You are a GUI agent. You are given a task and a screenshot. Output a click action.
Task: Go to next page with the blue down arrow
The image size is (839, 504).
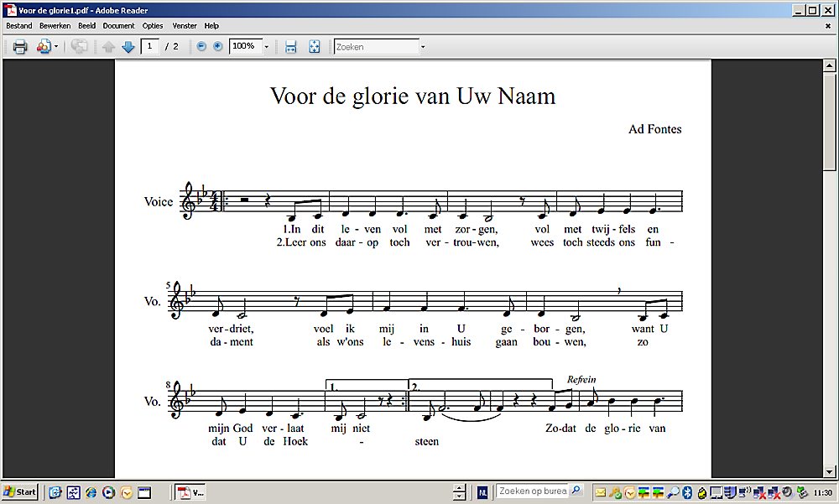click(128, 47)
